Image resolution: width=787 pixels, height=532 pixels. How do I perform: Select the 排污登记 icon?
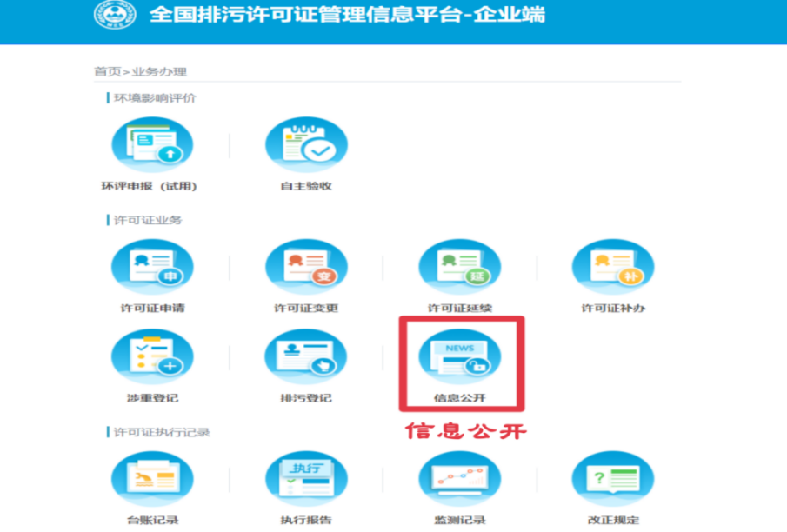[306, 357]
